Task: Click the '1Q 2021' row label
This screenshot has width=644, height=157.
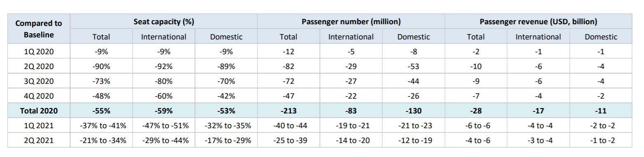Action: pyautogui.click(x=39, y=125)
